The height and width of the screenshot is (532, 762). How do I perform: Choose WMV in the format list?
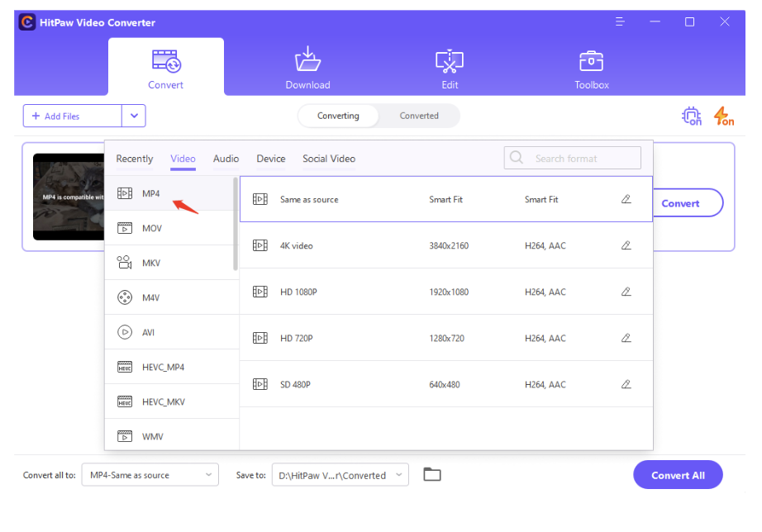[172, 436]
